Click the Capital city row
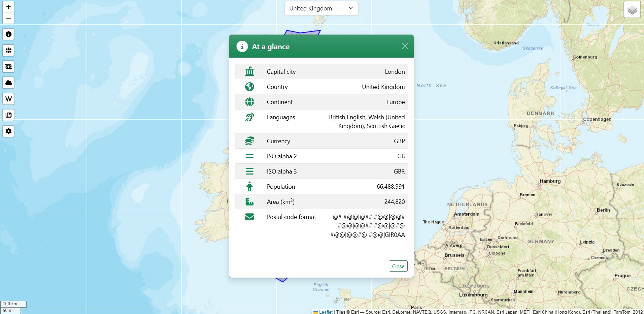644x314 pixels. point(321,72)
